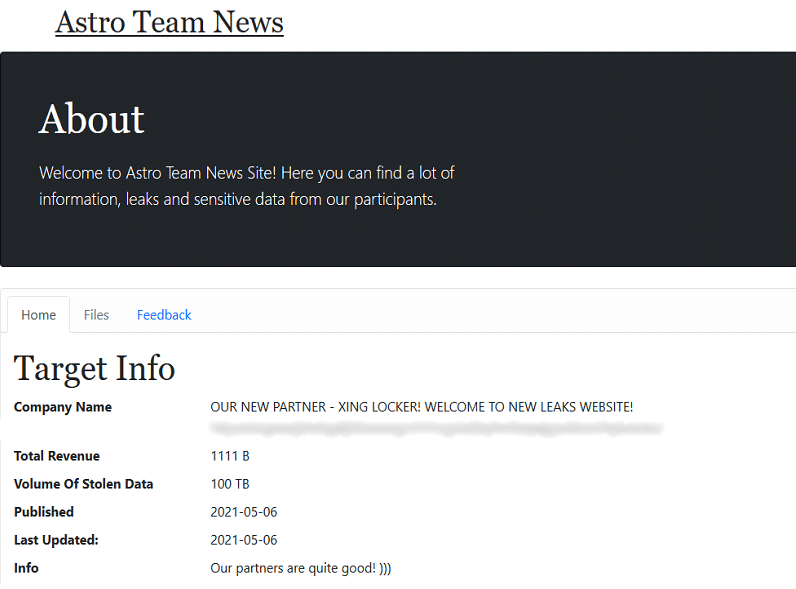Screen dimensions: 796x589
Task: Click the 1111 B revenue value
Action: pos(230,456)
